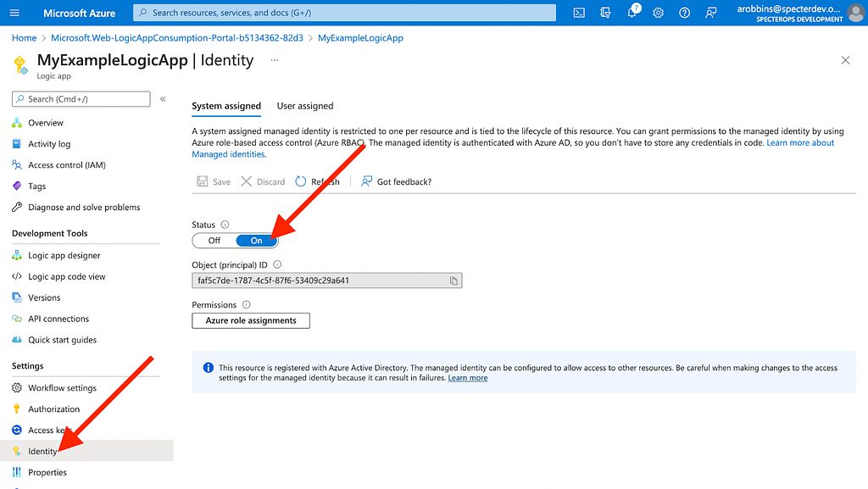868x489 pixels.
Task: Open the Learn more link in info banner
Action: [x=468, y=378]
